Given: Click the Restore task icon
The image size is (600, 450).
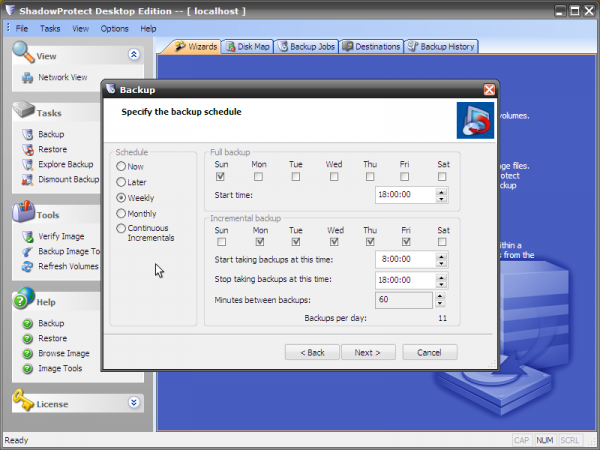Looking at the screenshot, I should [x=28, y=149].
